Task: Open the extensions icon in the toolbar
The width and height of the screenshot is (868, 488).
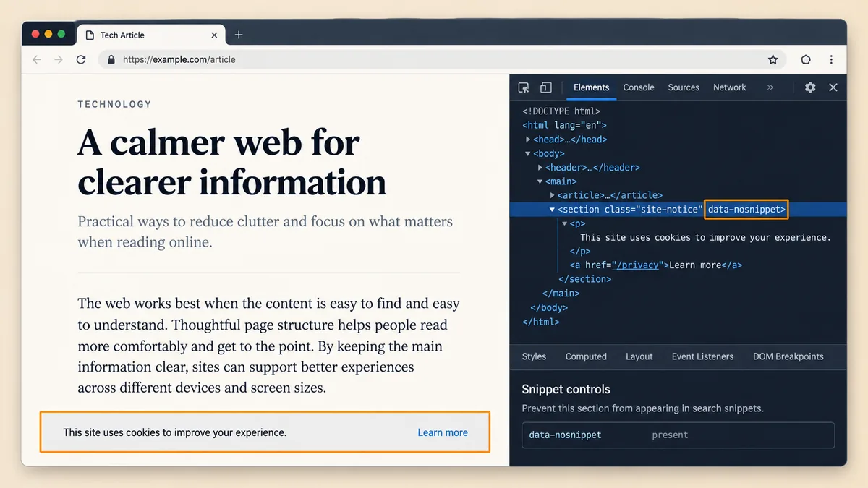Action: click(x=806, y=60)
